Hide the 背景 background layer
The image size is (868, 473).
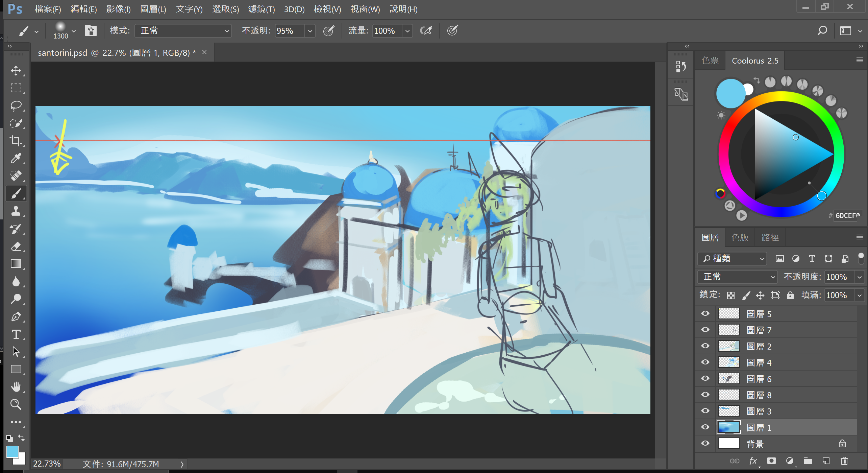click(705, 443)
